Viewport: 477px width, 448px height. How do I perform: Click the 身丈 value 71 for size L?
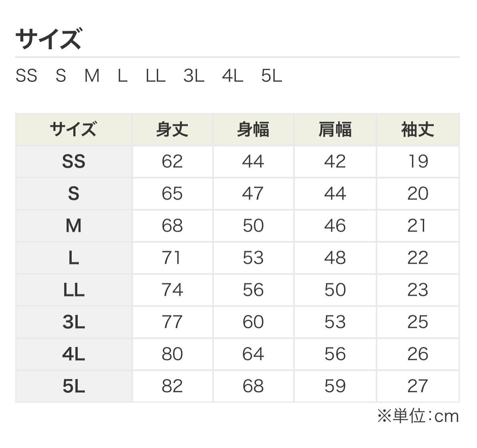[x=172, y=258]
